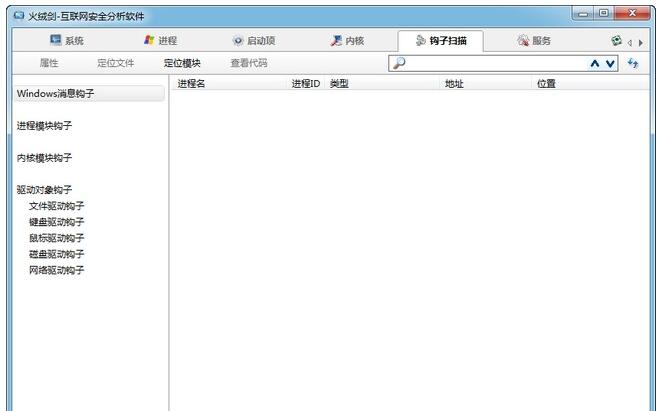Click the 属性 toolbar button
This screenshot has height=411, width=659.
(49, 63)
